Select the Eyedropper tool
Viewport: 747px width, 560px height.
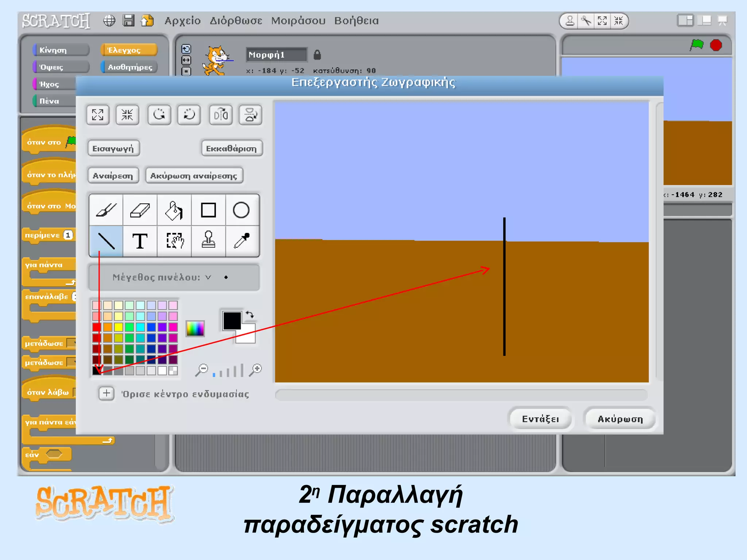(x=241, y=241)
